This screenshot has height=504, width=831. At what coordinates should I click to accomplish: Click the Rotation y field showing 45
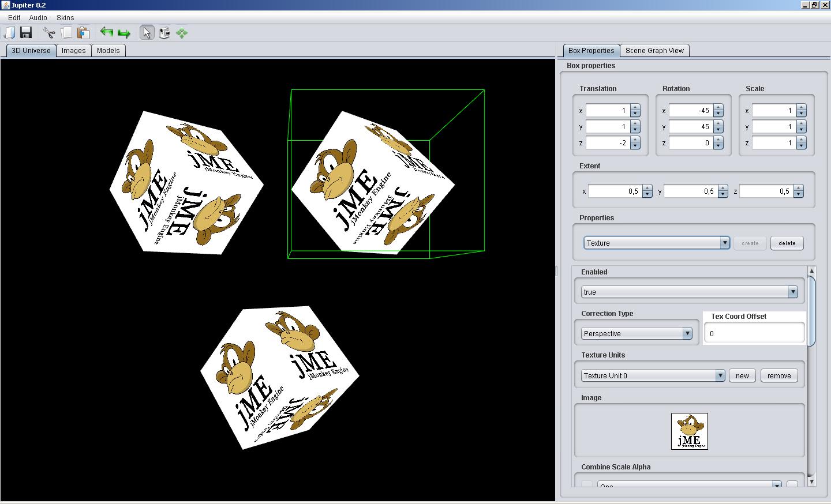691,126
